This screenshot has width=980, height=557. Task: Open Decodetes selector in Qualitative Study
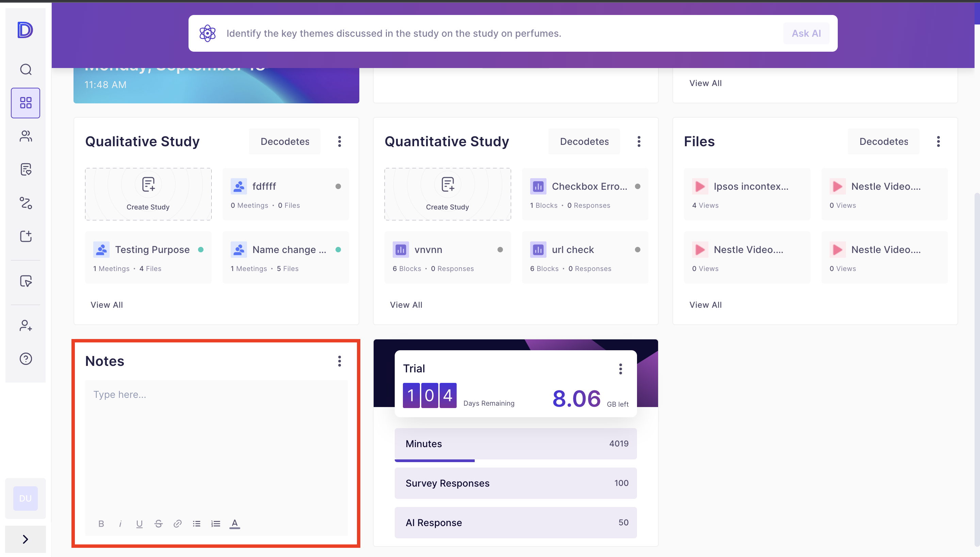click(285, 141)
